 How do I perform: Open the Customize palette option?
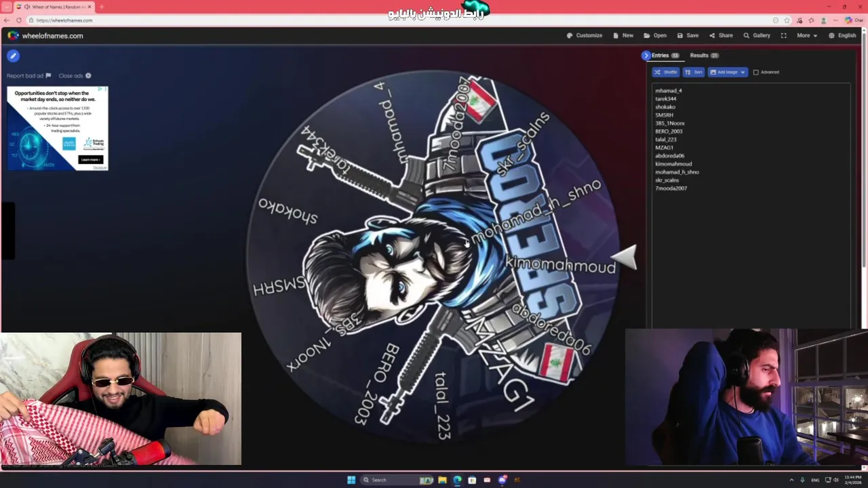[585, 35]
